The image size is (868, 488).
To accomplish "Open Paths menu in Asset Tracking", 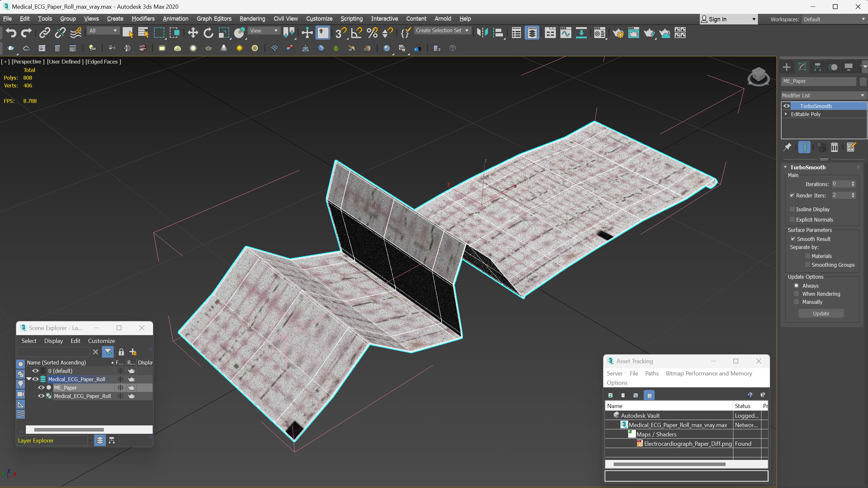I will 652,373.
